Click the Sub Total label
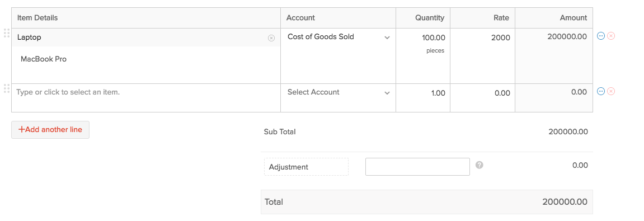This screenshot has height=221, width=644. point(280,132)
